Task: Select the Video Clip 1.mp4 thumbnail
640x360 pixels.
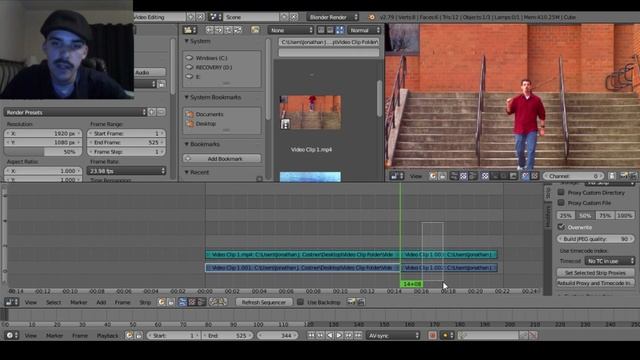Action: (x=310, y=112)
